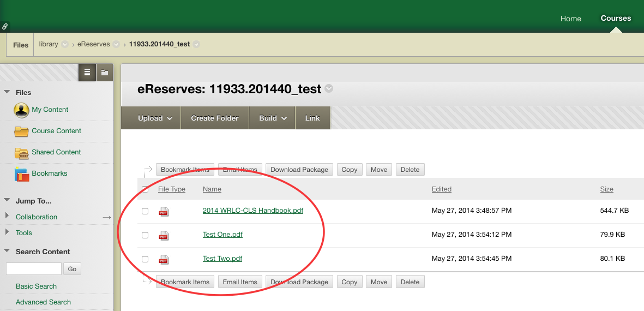Go to the Courses tab
The width and height of the screenshot is (644, 311).
point(616,18)
